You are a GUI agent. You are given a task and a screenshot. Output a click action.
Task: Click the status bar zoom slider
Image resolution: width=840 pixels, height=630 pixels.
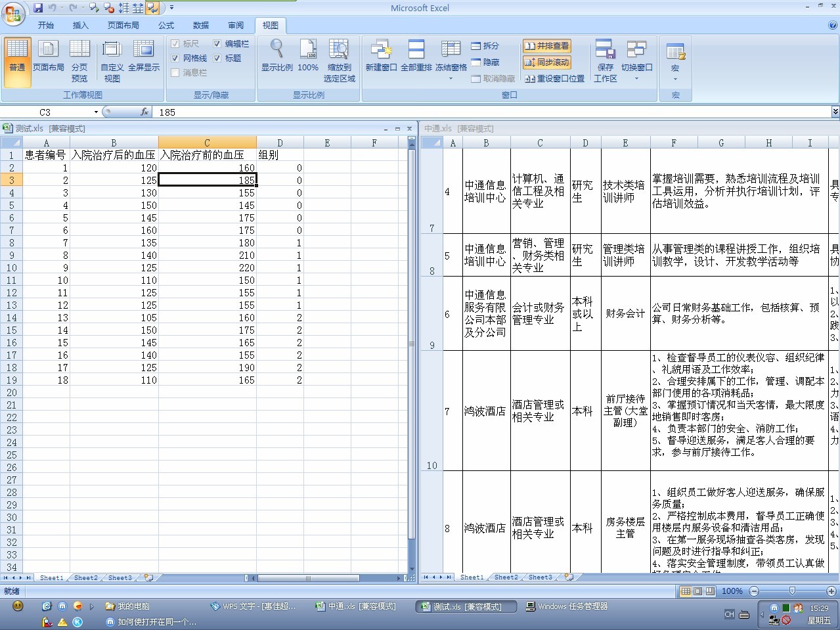coord(793,591)
